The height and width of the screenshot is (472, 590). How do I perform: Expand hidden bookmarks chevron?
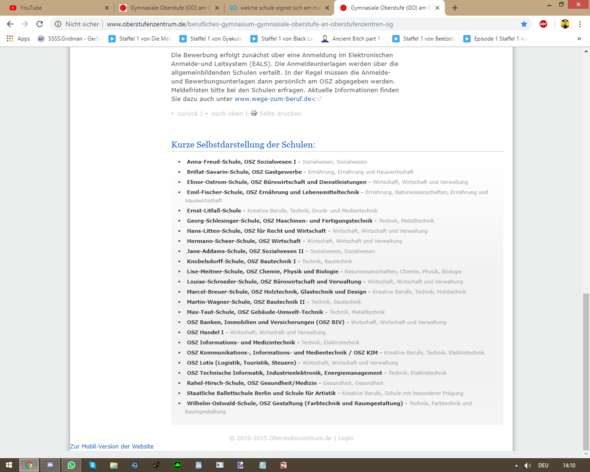tap(579, 38)
